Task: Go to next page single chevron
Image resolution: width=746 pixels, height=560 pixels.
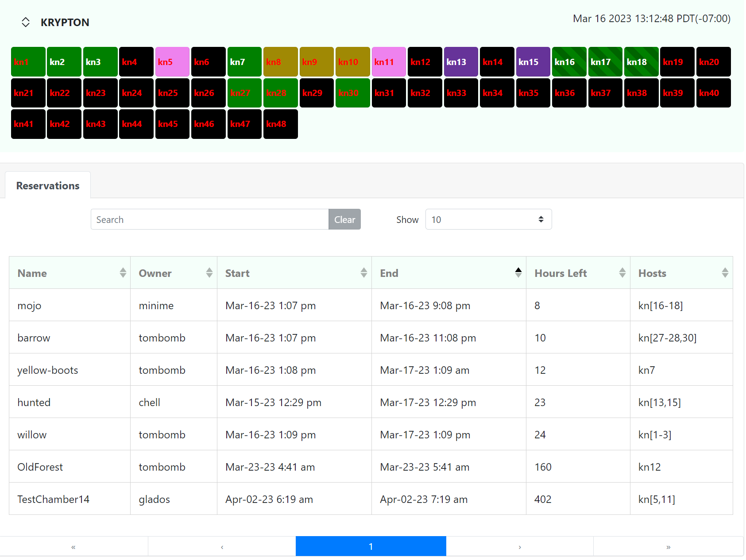Action: (519, 547)
